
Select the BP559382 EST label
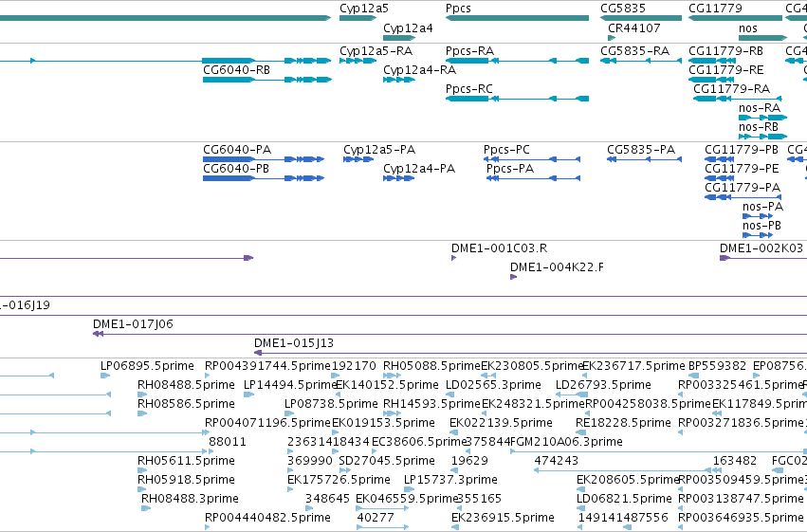click(718, 366)
